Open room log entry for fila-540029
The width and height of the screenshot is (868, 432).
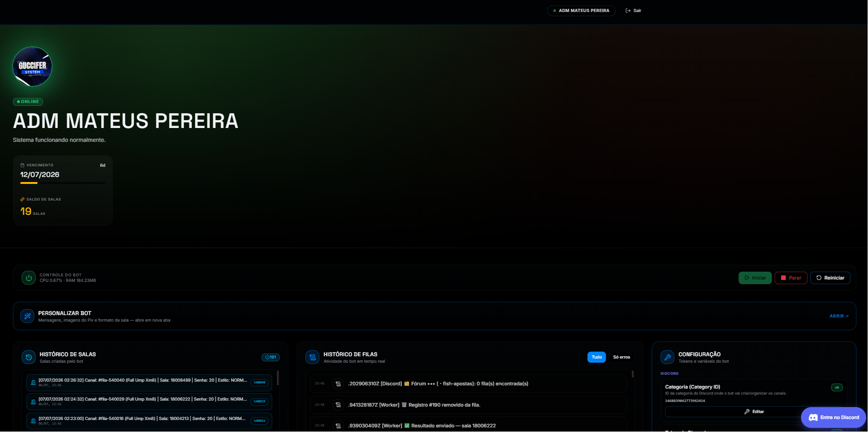click(149, 402)
